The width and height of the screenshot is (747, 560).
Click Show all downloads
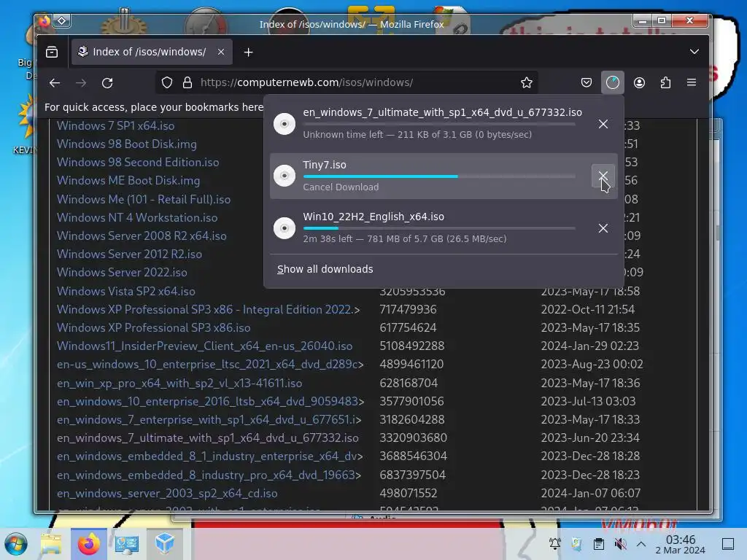point(325,269)
